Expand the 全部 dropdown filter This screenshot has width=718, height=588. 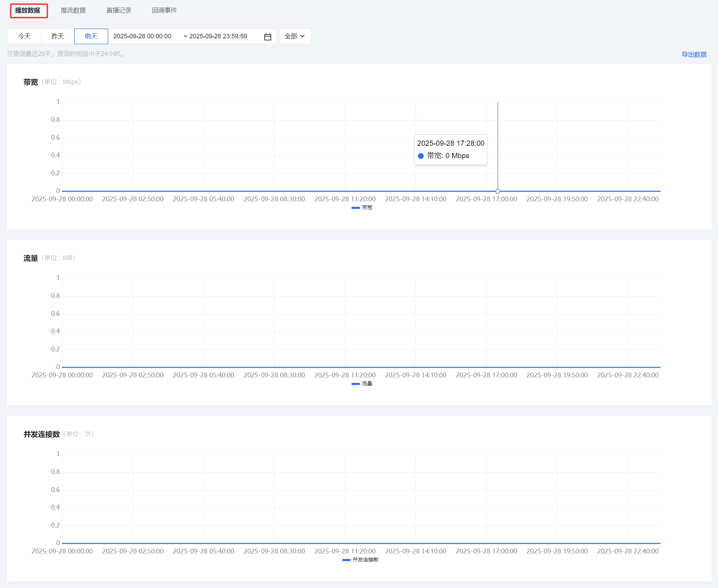coord(294,36)
